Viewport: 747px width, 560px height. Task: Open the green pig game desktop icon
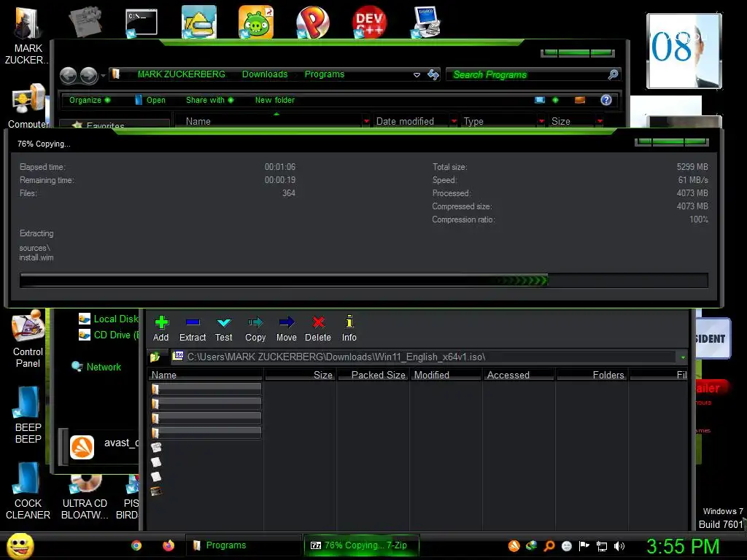point(256,22)
